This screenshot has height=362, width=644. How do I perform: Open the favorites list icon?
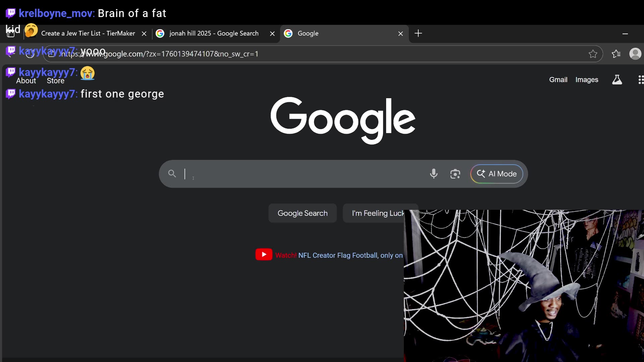(x=616, y=54)
